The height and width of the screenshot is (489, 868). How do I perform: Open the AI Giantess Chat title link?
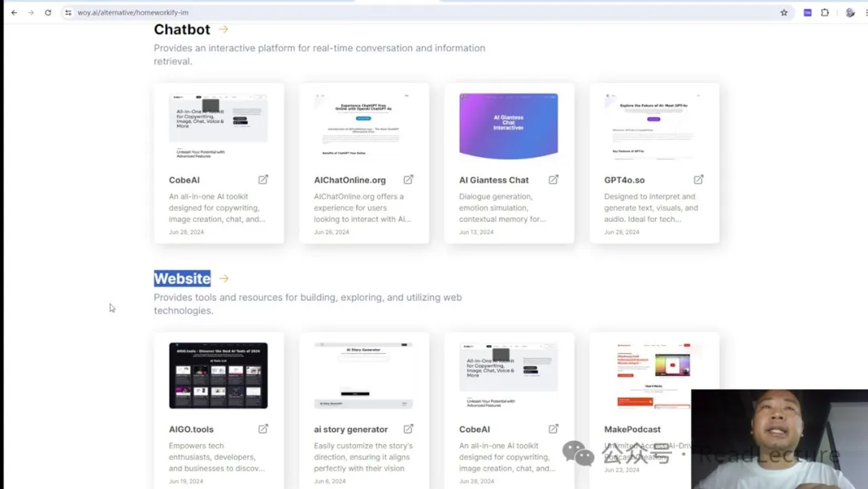click(x=493, y=180)
